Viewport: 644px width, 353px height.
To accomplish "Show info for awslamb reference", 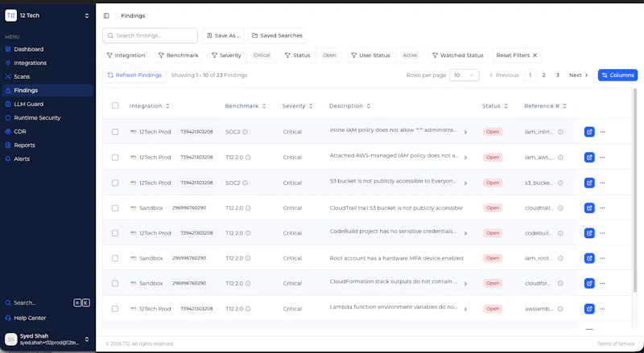I will [560, 309].
